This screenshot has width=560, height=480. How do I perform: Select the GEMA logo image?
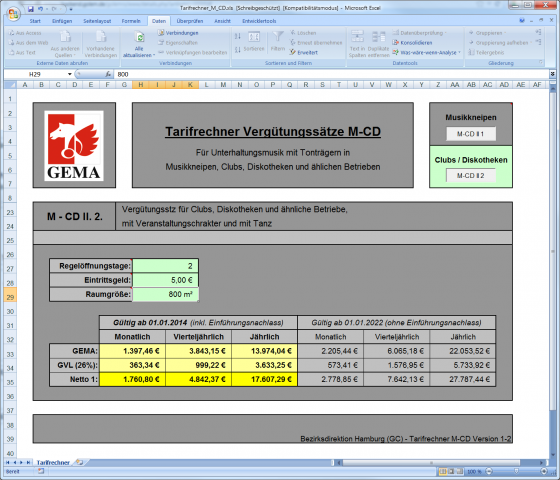point(74,145)
